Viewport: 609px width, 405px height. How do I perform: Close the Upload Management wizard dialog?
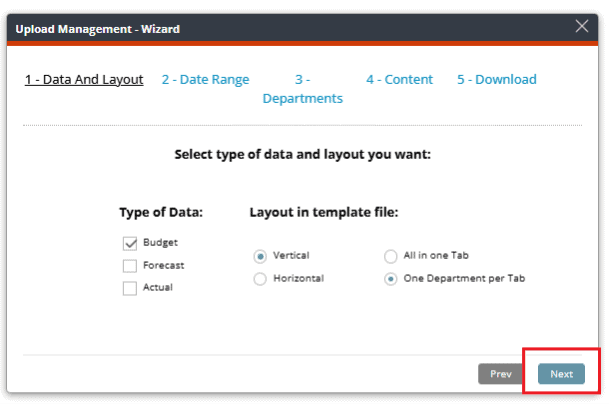coord(581,26)
